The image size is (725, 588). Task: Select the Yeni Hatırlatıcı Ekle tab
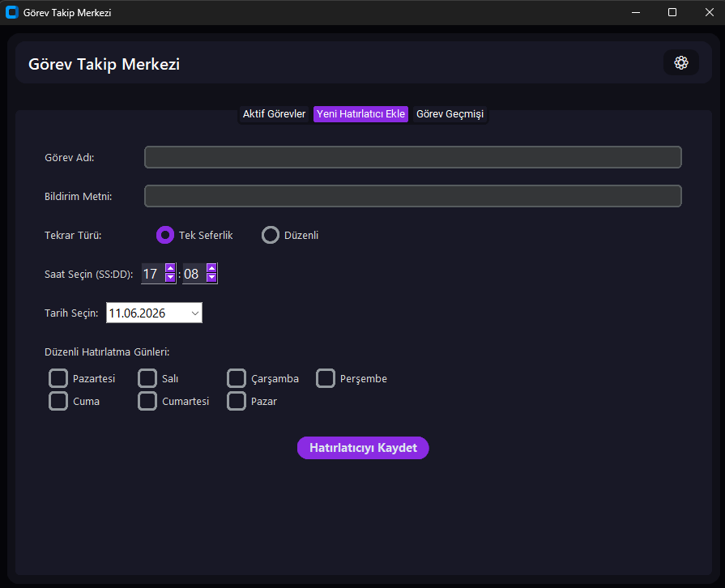tap(360, 113)
